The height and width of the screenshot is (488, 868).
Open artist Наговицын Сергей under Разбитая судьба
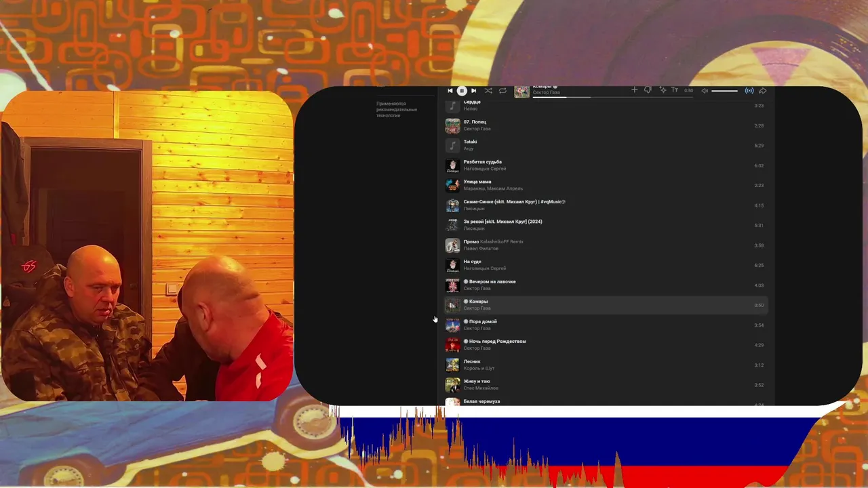[485, 169]
